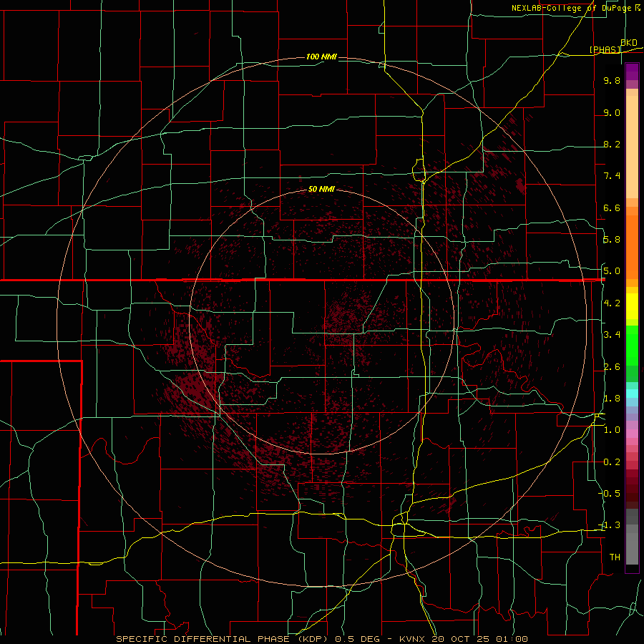Click the -1.3 value on color scale
The image size is (644, 644).
coord(610,525)
